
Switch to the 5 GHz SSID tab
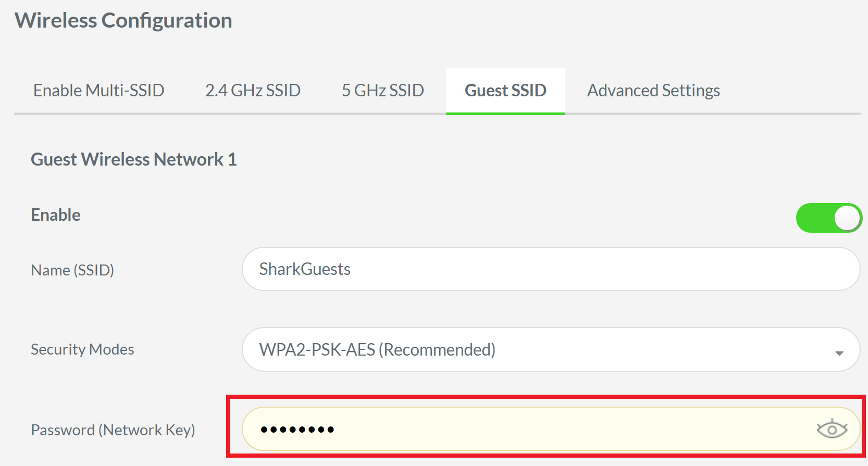[382, 90]
